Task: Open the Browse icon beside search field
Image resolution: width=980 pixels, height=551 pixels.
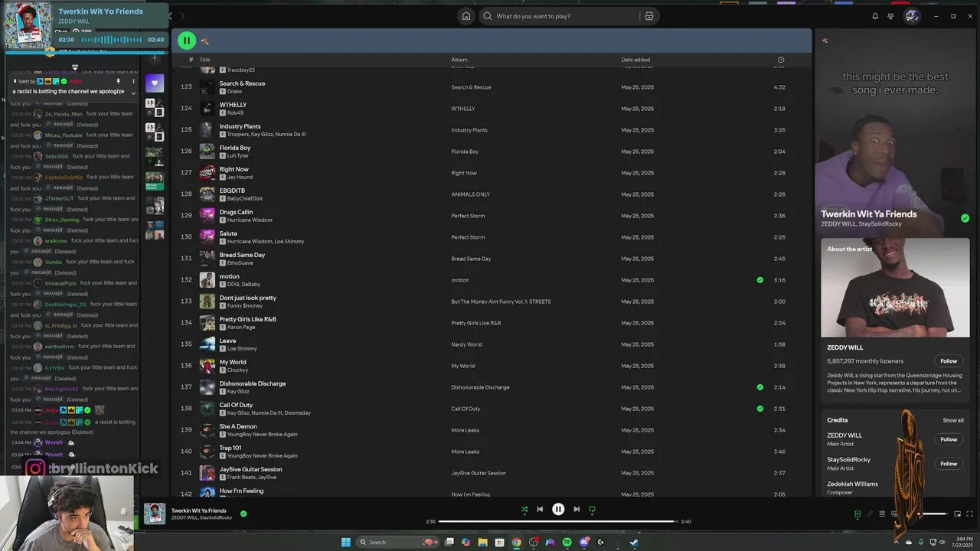Action: coord(649,16)
